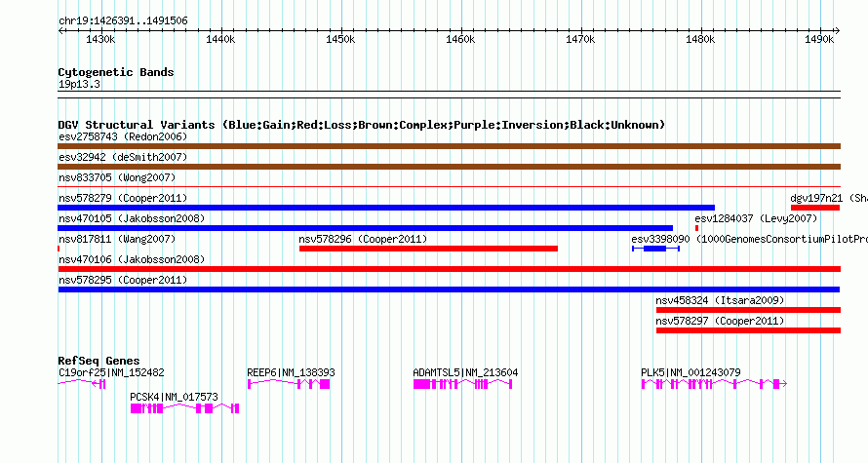This screenshot has height=463, width=868.
Task: Select the blue bar under nsv470105
Action: click(366, 228)
